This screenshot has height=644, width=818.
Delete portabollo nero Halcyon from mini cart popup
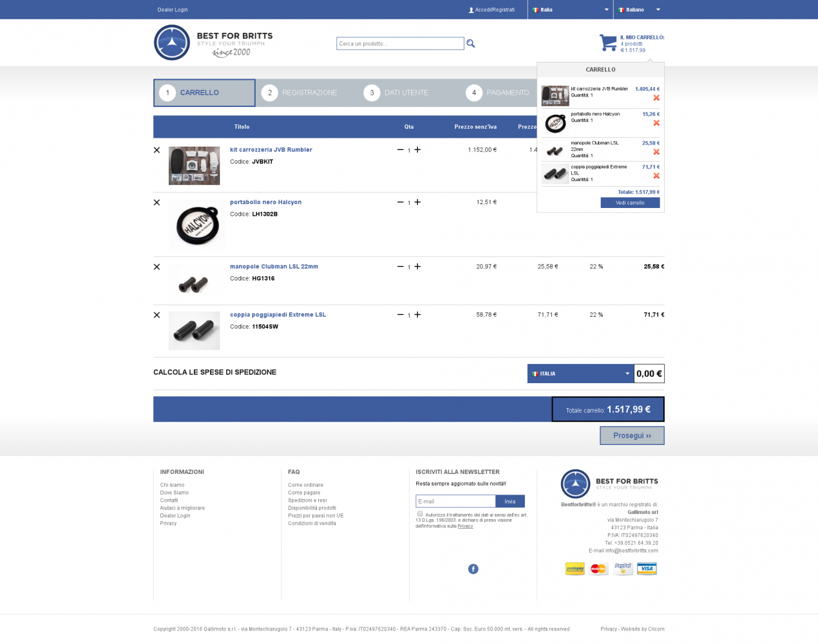click(x=656, y=123)
